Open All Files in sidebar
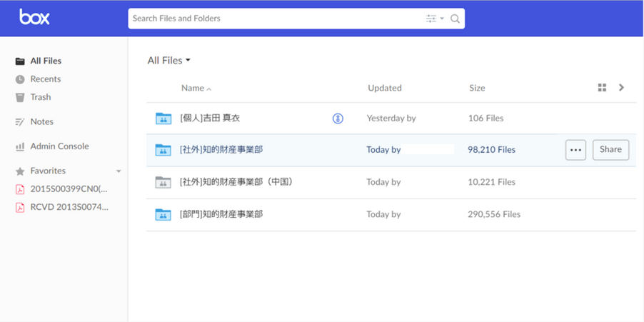The height and width of the screenshot is (322, 644). 45,61
